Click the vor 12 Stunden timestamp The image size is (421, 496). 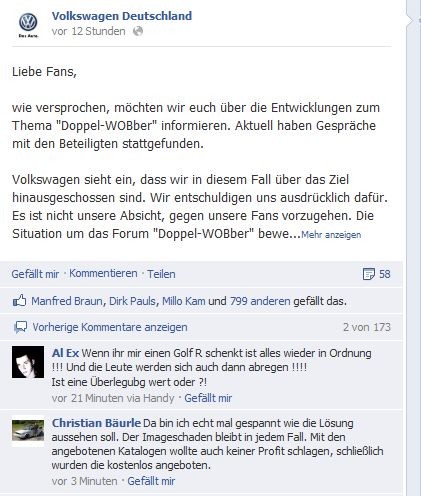click(88, 31)
